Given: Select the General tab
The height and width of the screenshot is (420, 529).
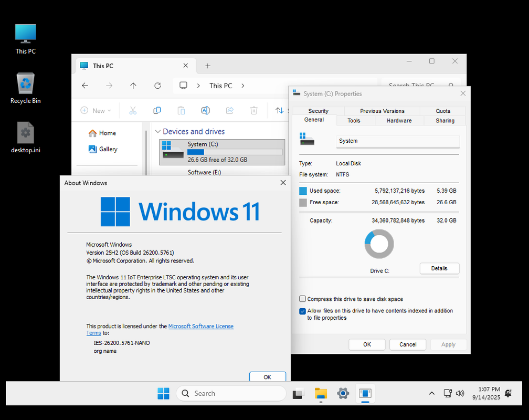Looking at the screenshot, I should coord(314,120).
